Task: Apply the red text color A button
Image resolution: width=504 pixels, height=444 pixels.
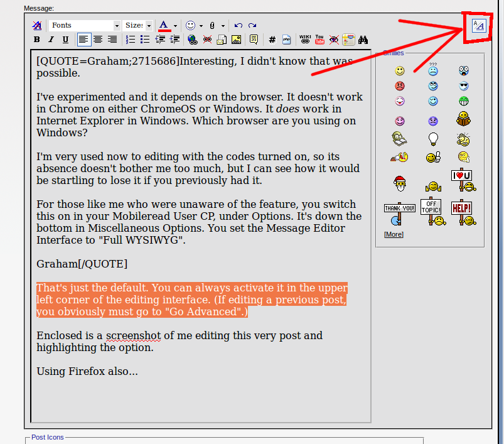Action: (x=164, y=25)
